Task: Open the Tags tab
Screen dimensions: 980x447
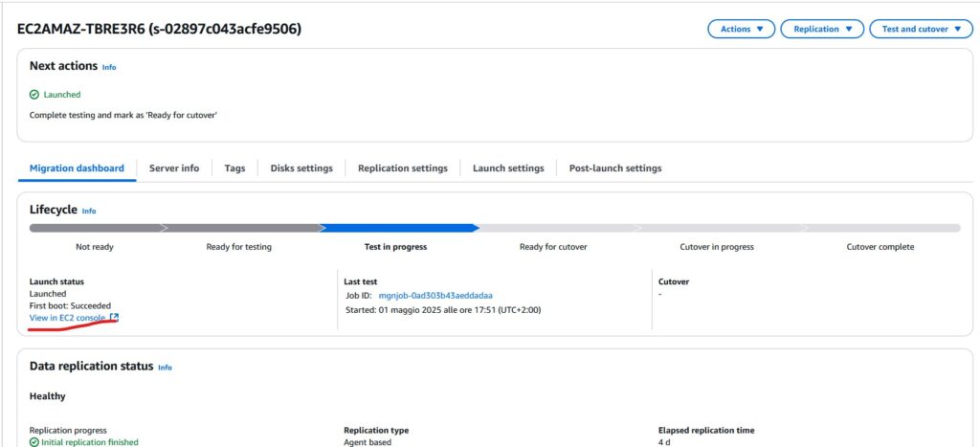Action: (x=235, y=168)
